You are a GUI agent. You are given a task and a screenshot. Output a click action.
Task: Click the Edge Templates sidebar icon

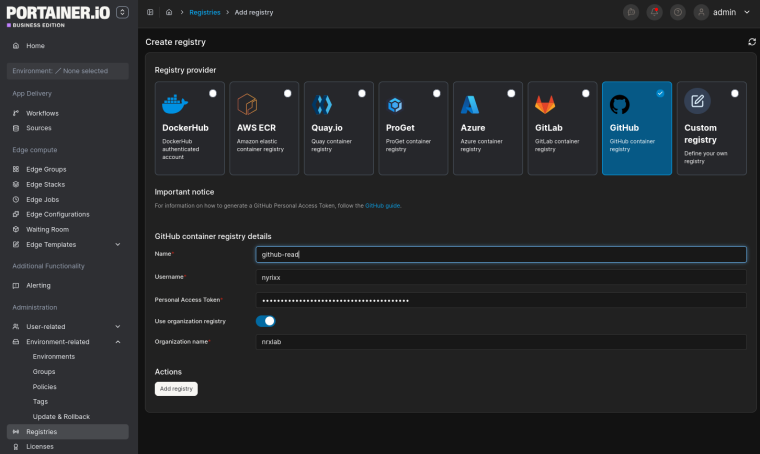[16, 244]
